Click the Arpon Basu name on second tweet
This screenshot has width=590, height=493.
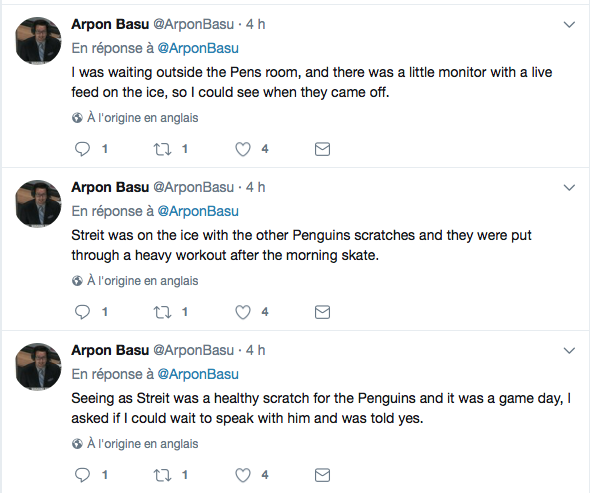click(110, 187)
